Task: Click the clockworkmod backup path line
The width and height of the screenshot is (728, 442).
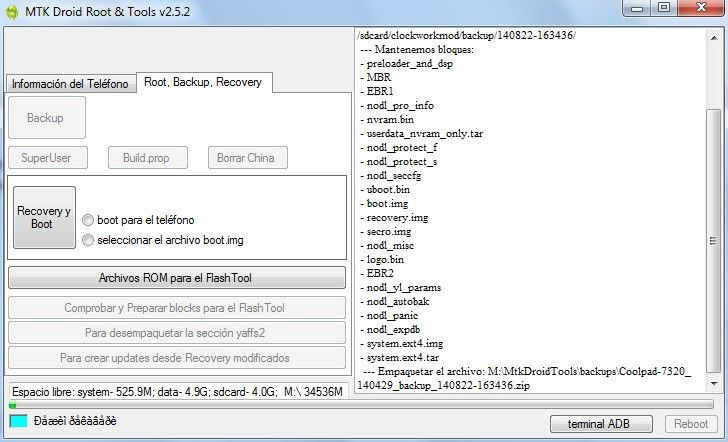Action: 467,35
